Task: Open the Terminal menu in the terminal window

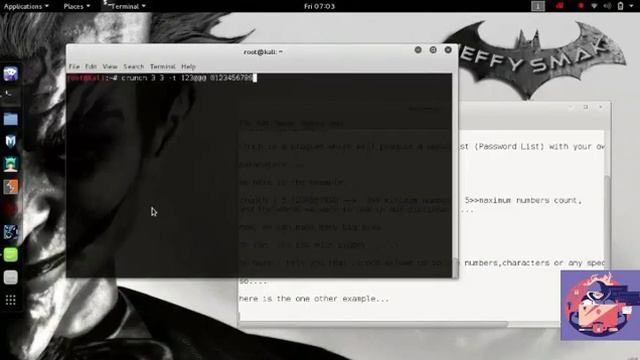Action: [x=162, y=67]
